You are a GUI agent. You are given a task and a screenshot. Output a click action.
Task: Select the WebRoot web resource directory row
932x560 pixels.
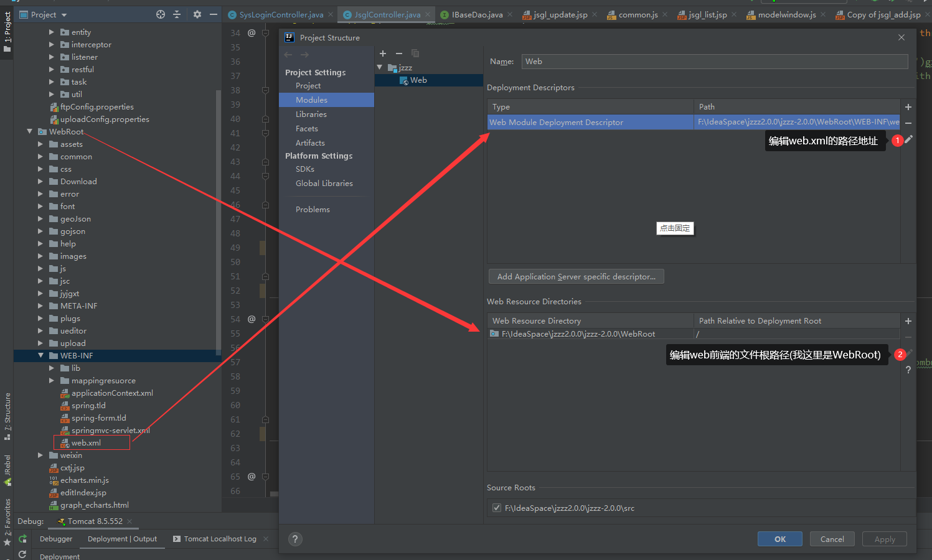coord(694,334)
